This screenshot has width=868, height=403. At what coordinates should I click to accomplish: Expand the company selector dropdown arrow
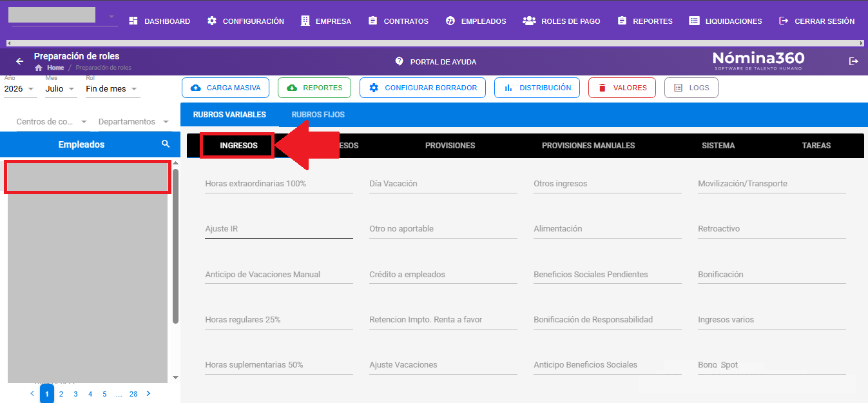click(111, 17)
